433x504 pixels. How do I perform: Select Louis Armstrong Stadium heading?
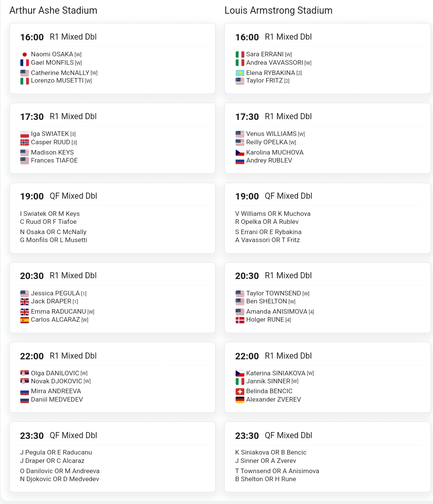(279, 11)
